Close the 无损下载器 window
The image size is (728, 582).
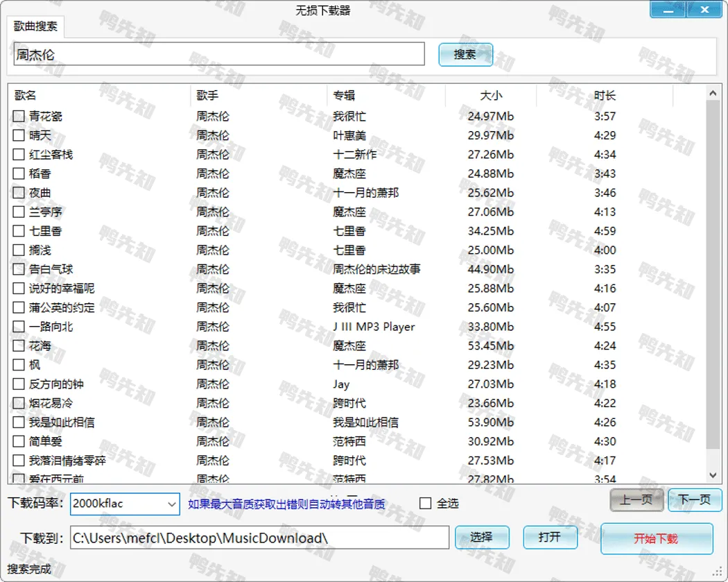[704, 10]
